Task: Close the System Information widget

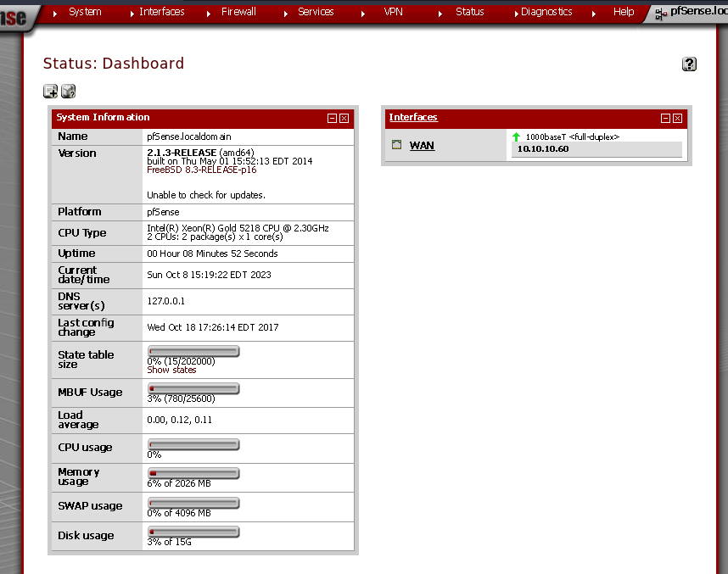Action: [x=344, y=119]
